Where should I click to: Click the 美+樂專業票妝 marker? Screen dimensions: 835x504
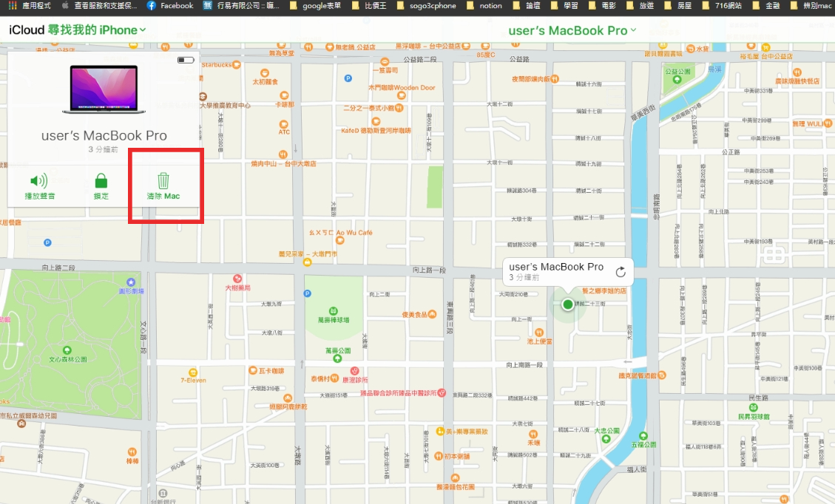pos(440,431)
